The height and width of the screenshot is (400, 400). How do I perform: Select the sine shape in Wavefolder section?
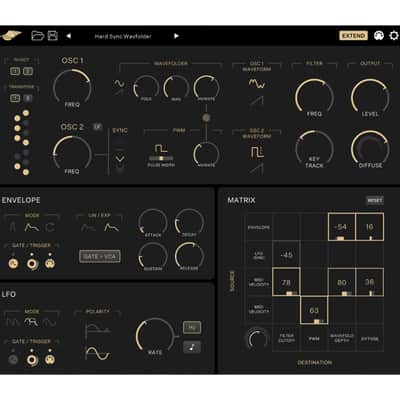(119, 83)
